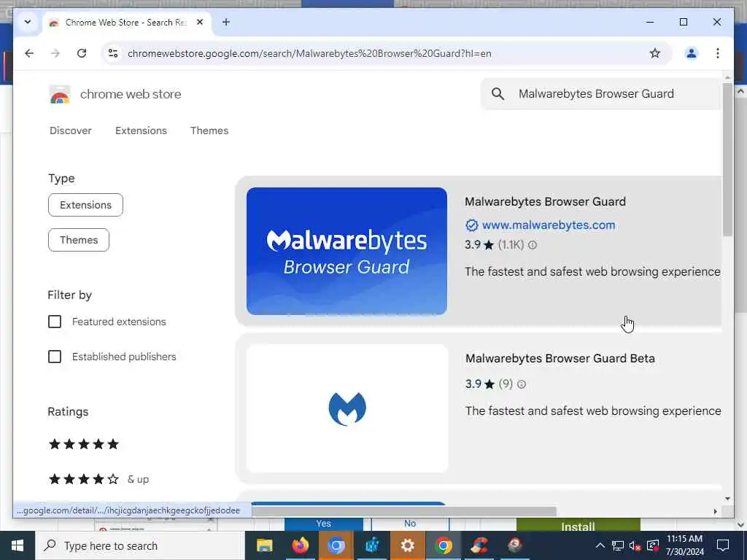
Task: Open File Explorer from the taskbar
Action: pos(264,545)
